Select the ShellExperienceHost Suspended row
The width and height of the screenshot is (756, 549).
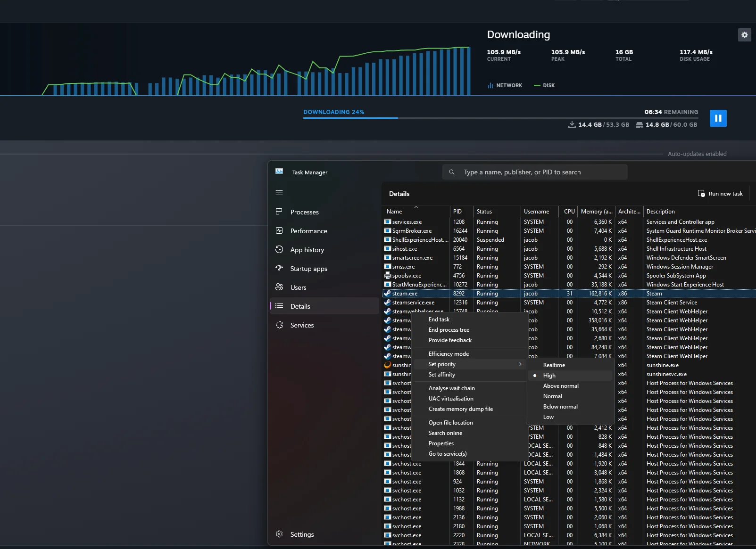click(x=569, y=240)
